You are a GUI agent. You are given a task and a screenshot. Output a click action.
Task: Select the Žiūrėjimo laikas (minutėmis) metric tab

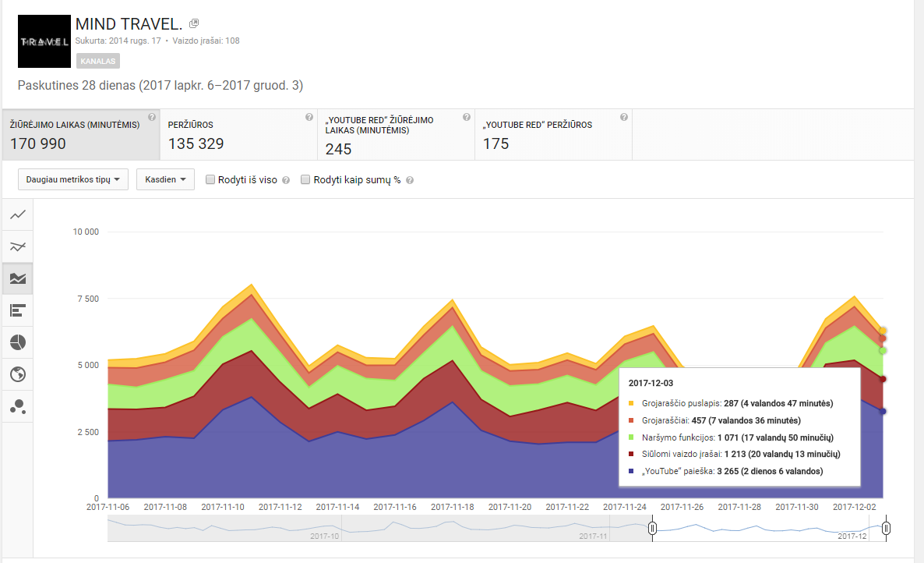click(81, 134)
